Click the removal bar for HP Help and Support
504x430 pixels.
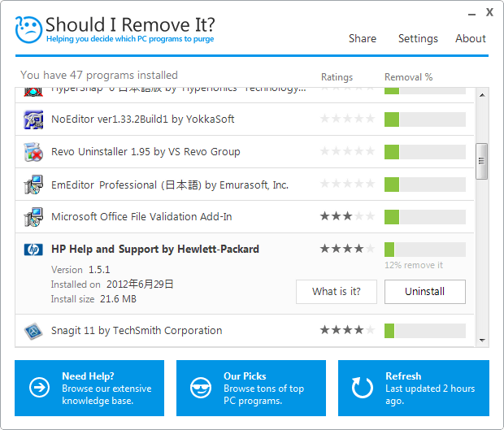point(425,250)
